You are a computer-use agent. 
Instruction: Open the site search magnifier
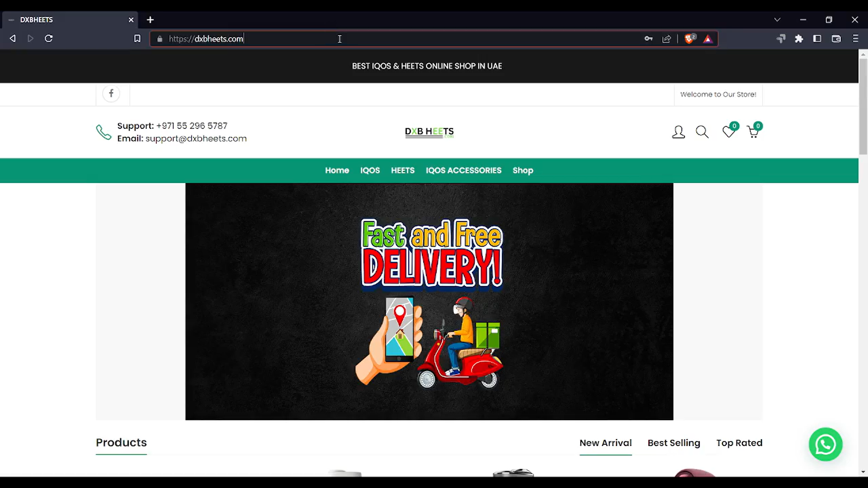pos(702,132)
